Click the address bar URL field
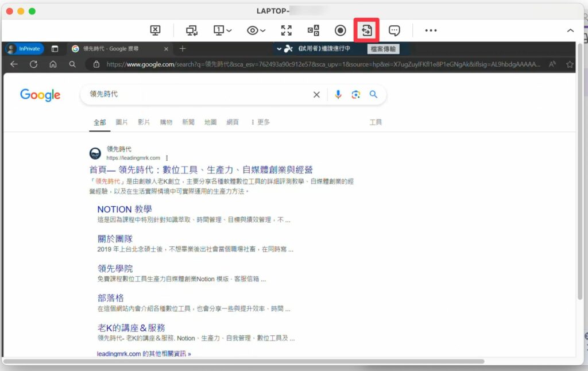This screenshot has height=371, width=588. click(x=323, y=64)
